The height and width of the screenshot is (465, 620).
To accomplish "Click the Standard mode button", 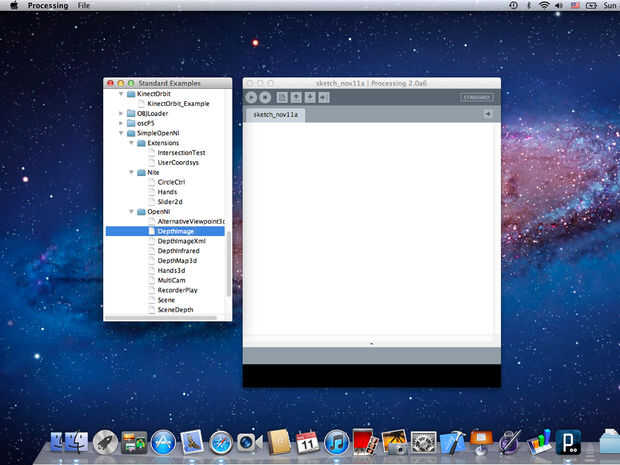I will pyautogui.click(x=476, y=97).
